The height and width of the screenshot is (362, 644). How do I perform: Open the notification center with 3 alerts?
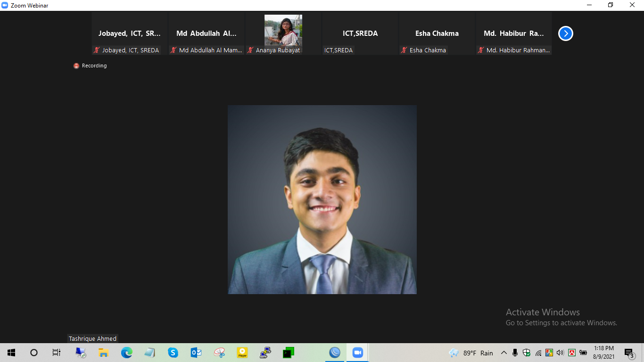[x=629, y=353]
